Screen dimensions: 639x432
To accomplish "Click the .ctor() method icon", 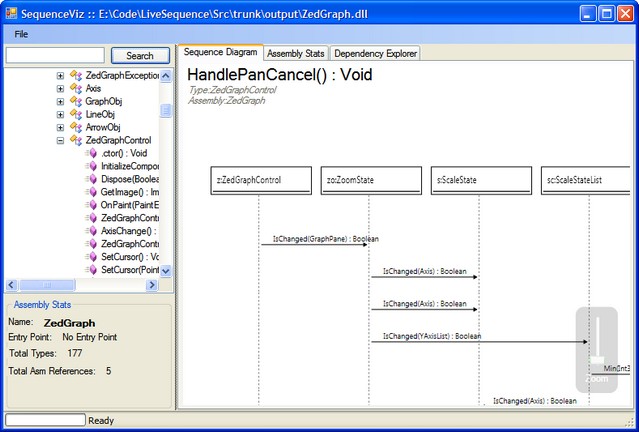I will tap(91, 153).
